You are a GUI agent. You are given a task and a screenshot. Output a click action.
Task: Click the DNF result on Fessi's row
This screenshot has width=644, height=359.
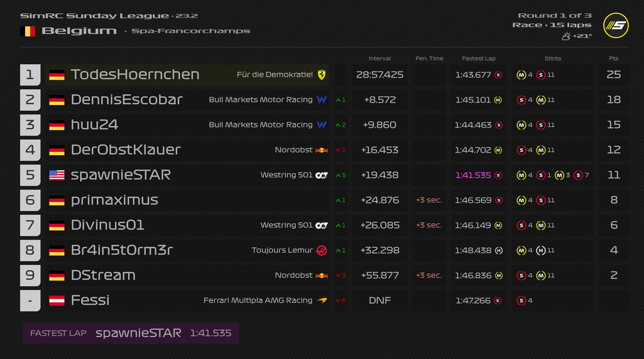[379, 301]
